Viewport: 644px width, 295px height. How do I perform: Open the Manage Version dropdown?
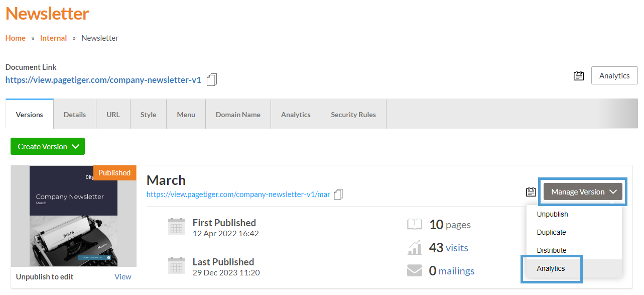click(x=583, y=192)
